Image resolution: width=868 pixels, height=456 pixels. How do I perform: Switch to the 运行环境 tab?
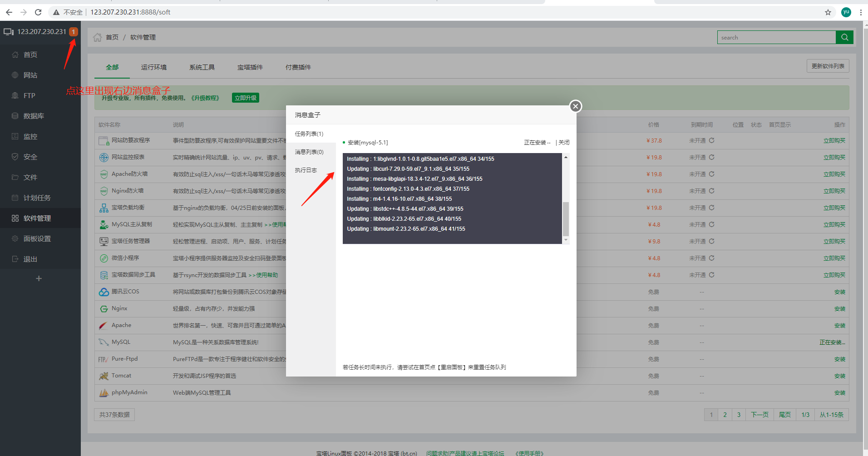[x=154, y=67]
